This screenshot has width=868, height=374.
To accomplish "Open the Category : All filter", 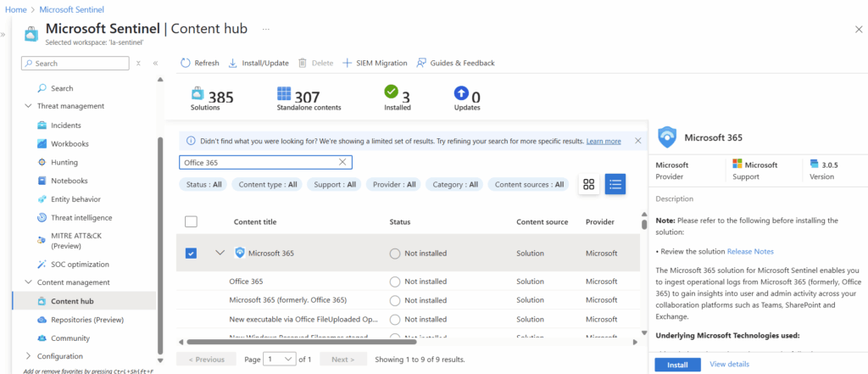I will [454, 185].
